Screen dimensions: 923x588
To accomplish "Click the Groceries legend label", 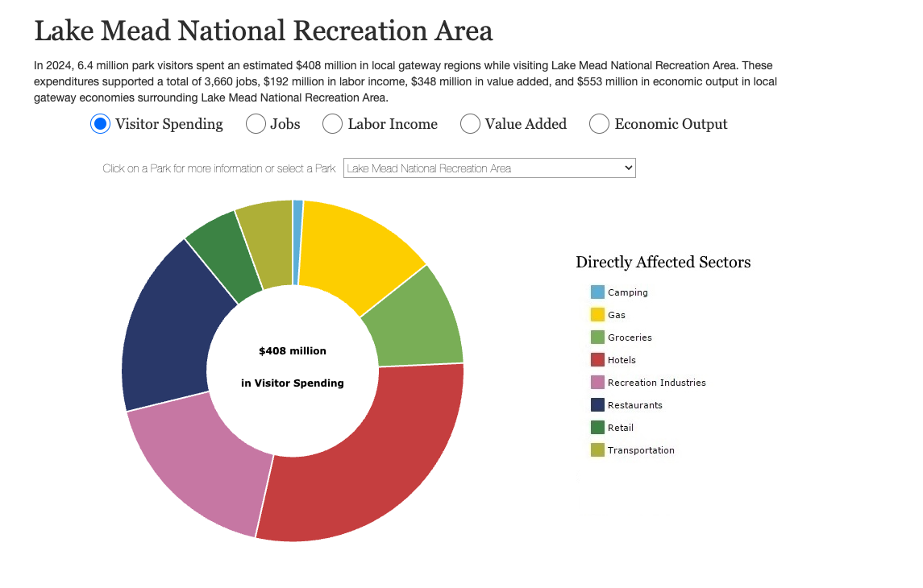I will [x=630, y=337].
